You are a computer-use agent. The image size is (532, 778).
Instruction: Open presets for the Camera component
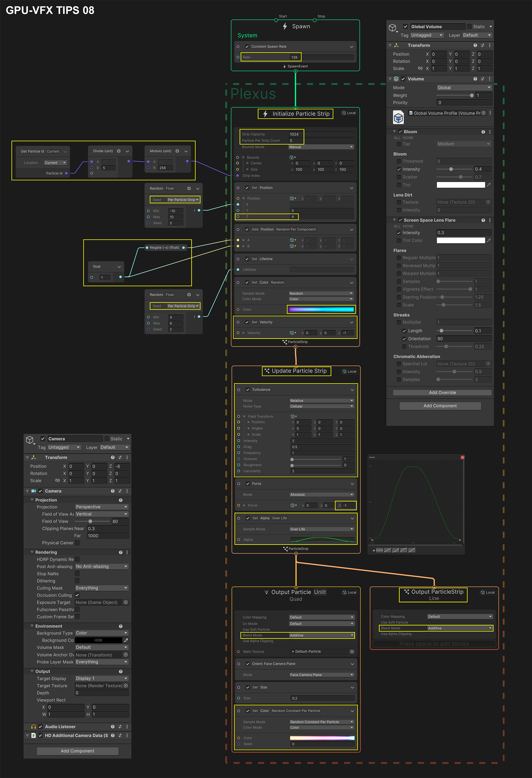[120, 491]
